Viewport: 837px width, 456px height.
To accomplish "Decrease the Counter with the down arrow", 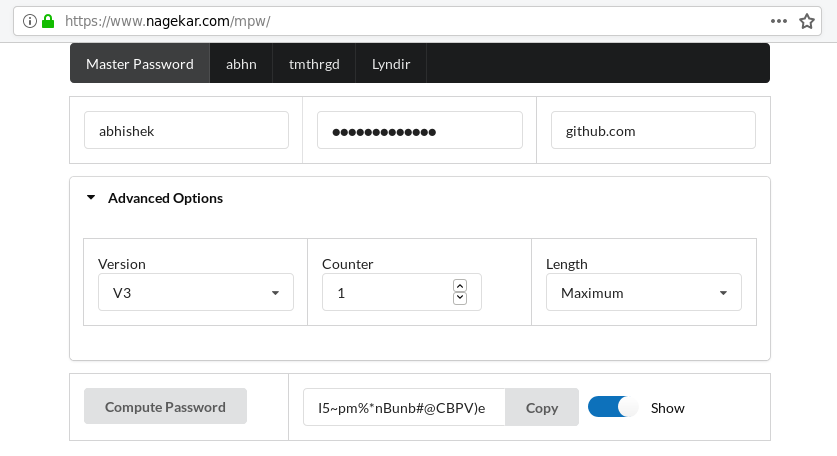I will coord(460,298).
